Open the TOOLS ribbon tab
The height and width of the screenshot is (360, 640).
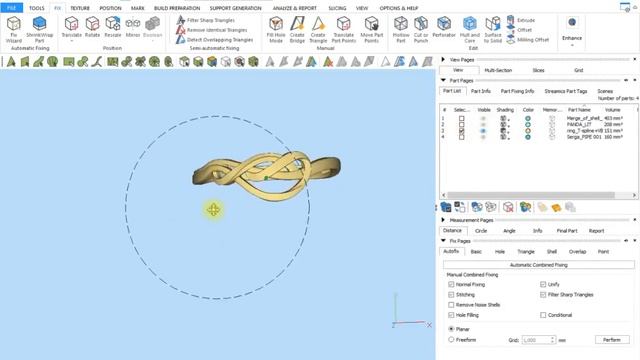36,8
